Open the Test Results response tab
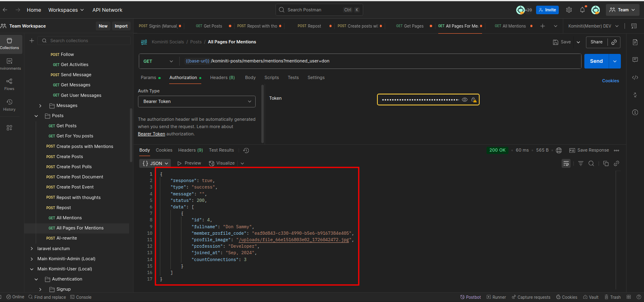Viewport: 644px width, 302px height. 221,150
